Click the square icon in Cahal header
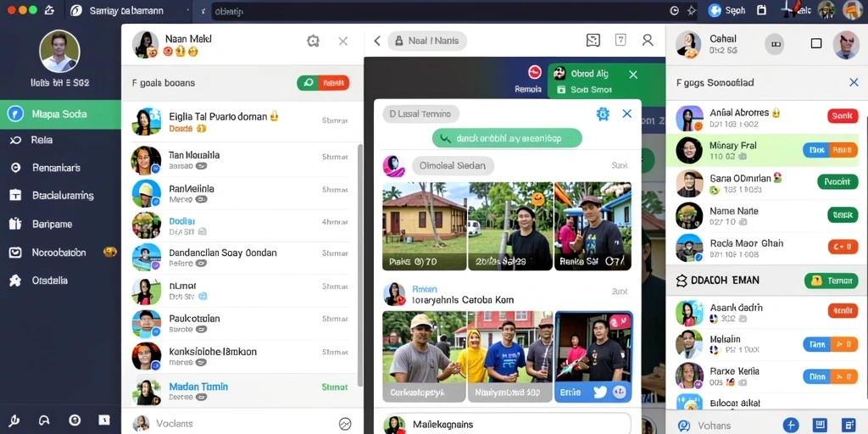868x434 pixels. pos(816,43)
